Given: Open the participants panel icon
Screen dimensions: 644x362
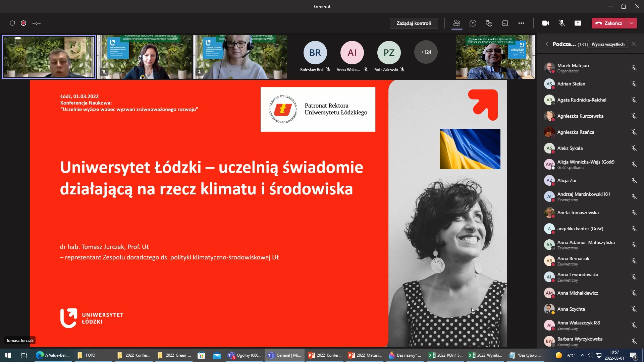Looking at the screenshot, I should [x=457, y=23].
